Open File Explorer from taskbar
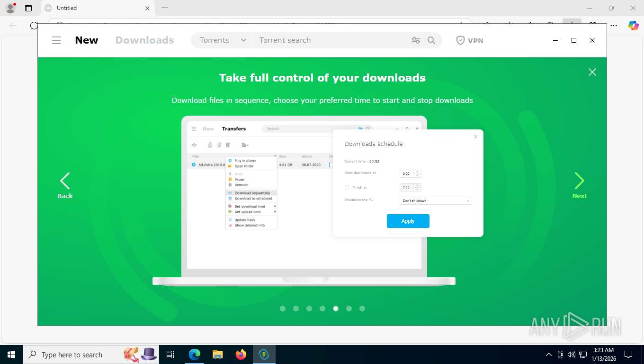 tap(217, 355)
